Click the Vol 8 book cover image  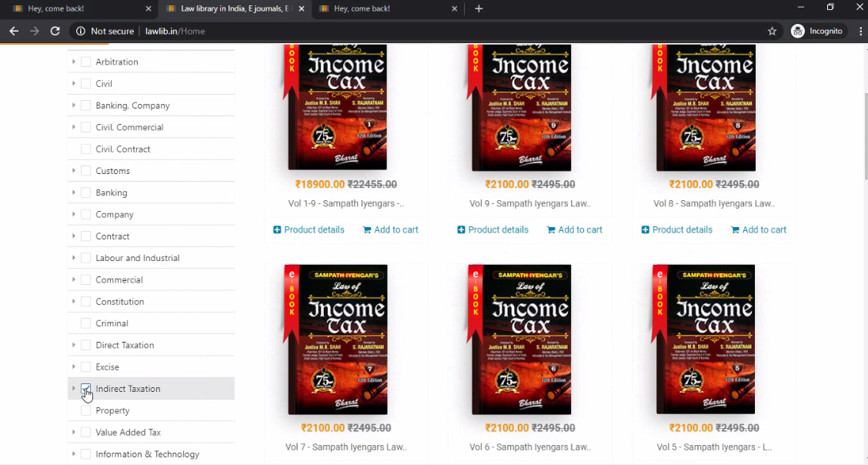tap(703, 107)
